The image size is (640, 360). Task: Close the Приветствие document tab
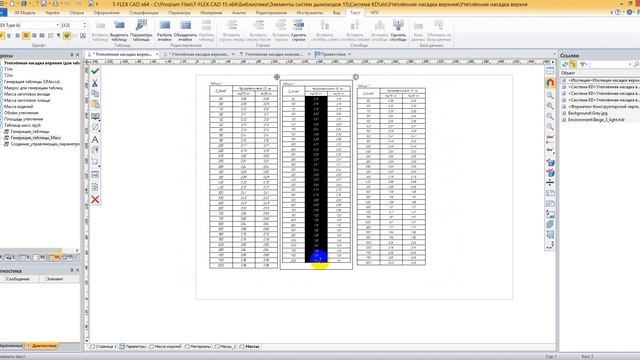pos(350,54)
